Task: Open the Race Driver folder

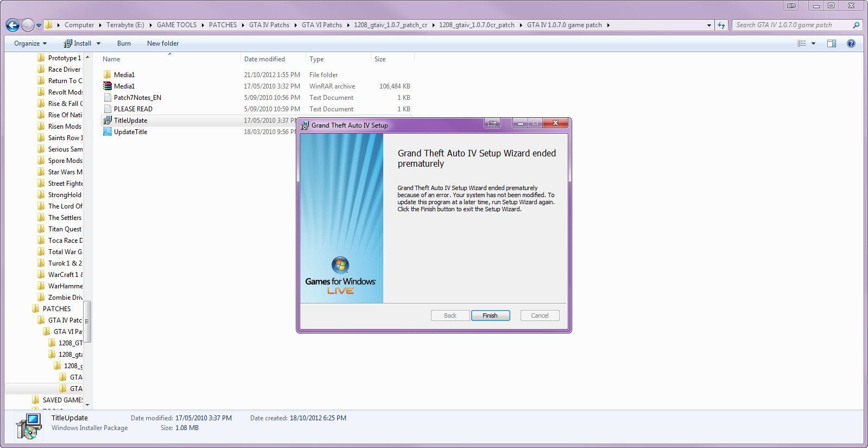Action: [64, 70]
